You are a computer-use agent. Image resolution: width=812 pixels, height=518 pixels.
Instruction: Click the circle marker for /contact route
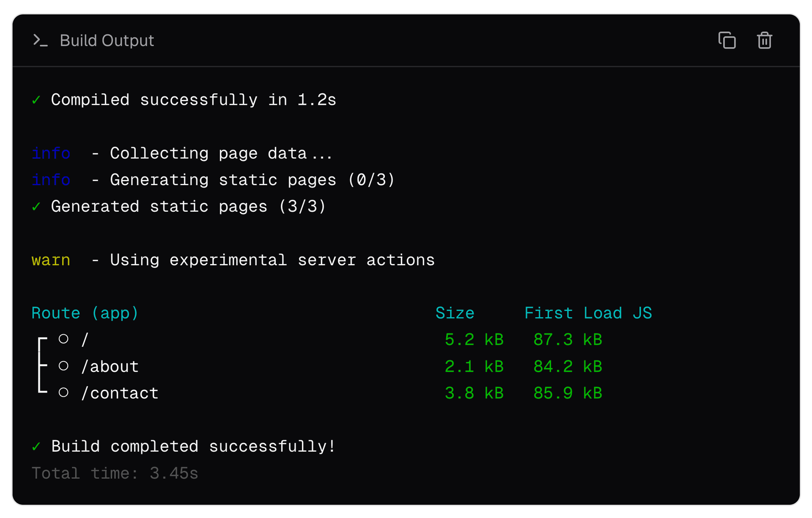(63, 393)
